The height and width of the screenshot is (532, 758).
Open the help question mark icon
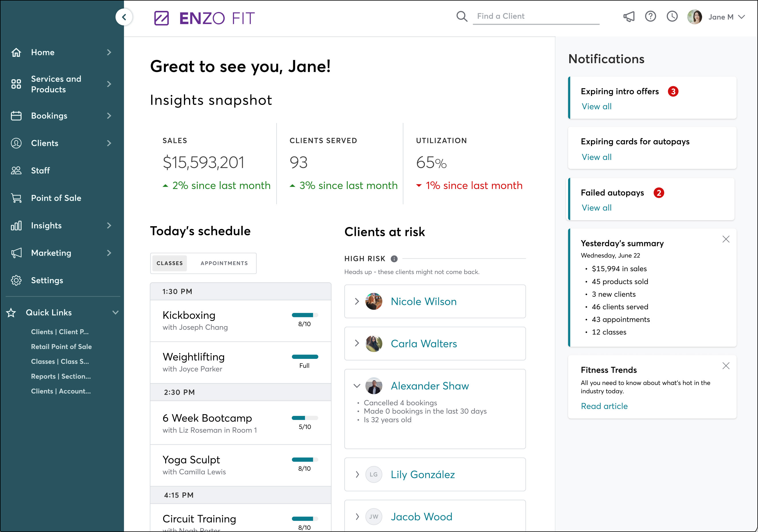pos(650,17)
